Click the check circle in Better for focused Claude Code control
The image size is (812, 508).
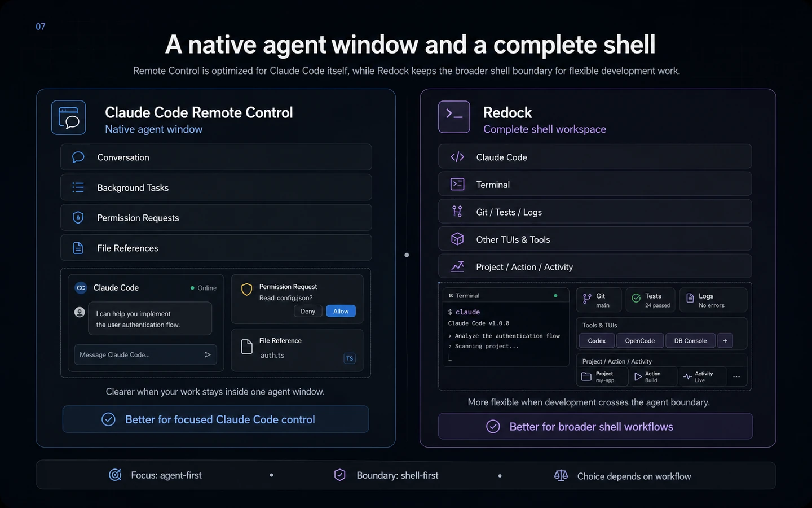pos(108,419)
